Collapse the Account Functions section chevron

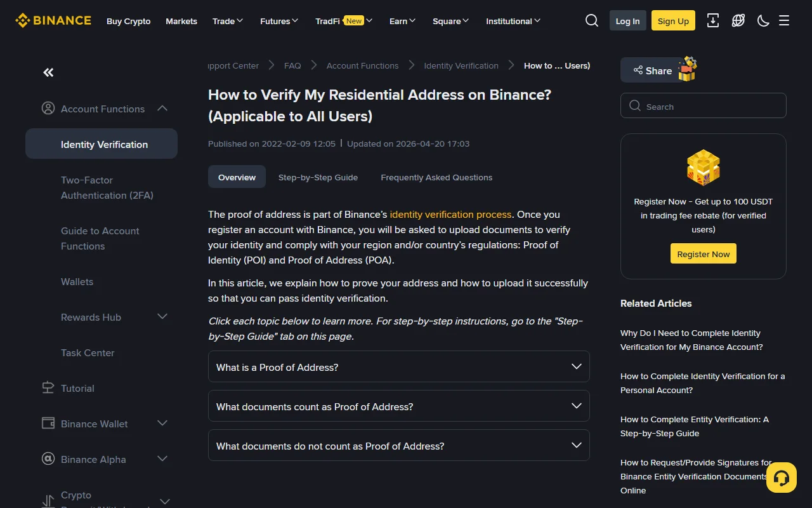pos(162,109)
